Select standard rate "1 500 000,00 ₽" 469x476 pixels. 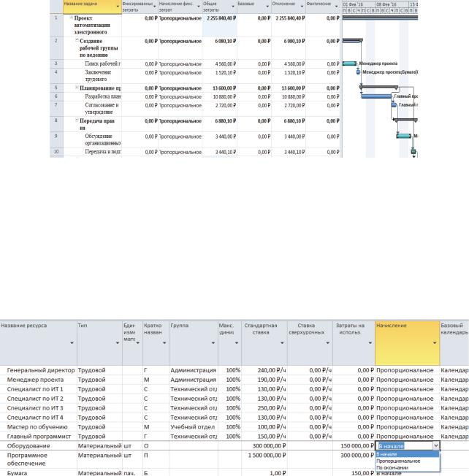pyautogui.click(x=267, y=455)
